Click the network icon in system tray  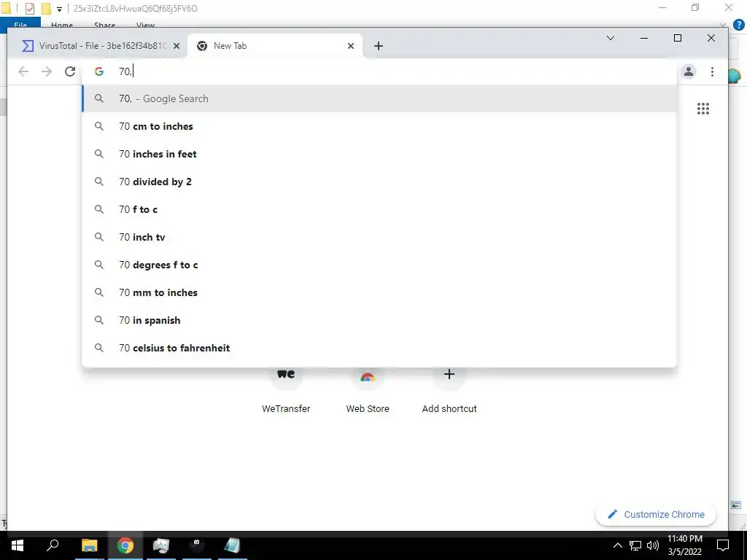(x=635, y=545)
